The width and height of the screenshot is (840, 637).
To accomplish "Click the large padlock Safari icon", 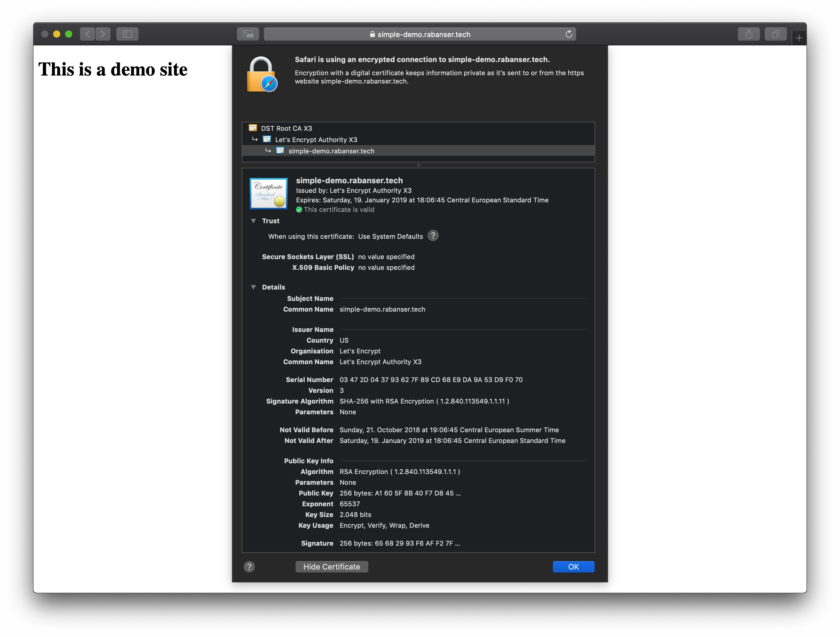I will point(262,74).
